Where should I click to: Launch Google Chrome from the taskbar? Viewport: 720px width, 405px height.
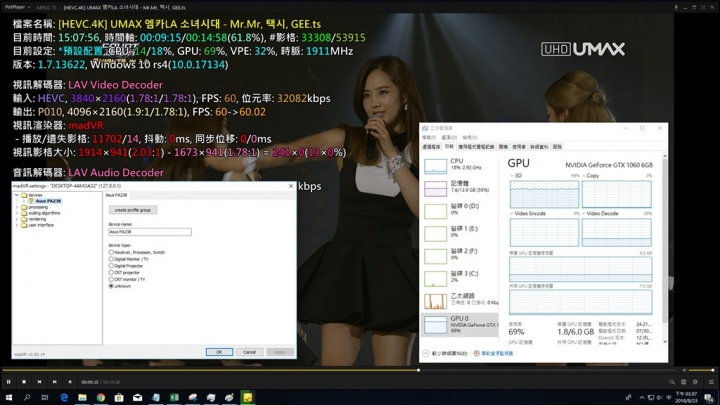[x=101, y=397]
